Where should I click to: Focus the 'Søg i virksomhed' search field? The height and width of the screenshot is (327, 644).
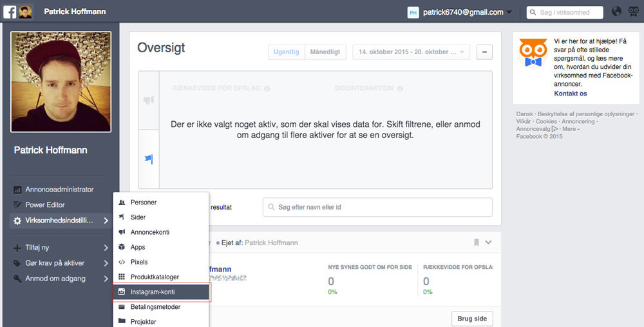tap(565, 12)
